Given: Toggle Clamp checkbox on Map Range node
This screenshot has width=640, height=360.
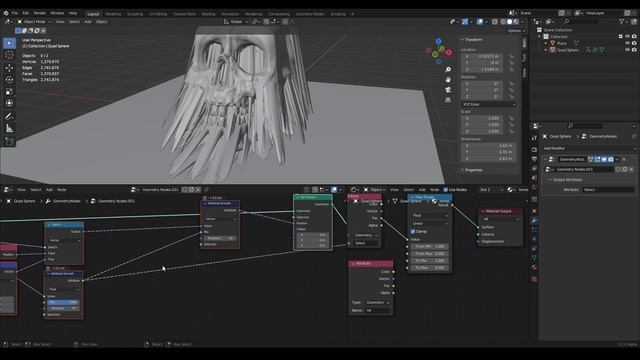Looking at the screenshot, I should (413, 231).
